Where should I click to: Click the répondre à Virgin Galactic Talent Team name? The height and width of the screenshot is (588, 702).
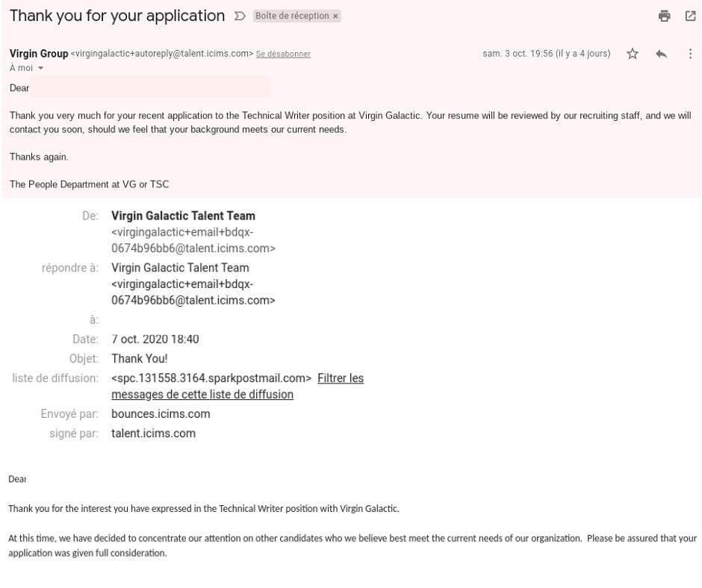[180, 268]
